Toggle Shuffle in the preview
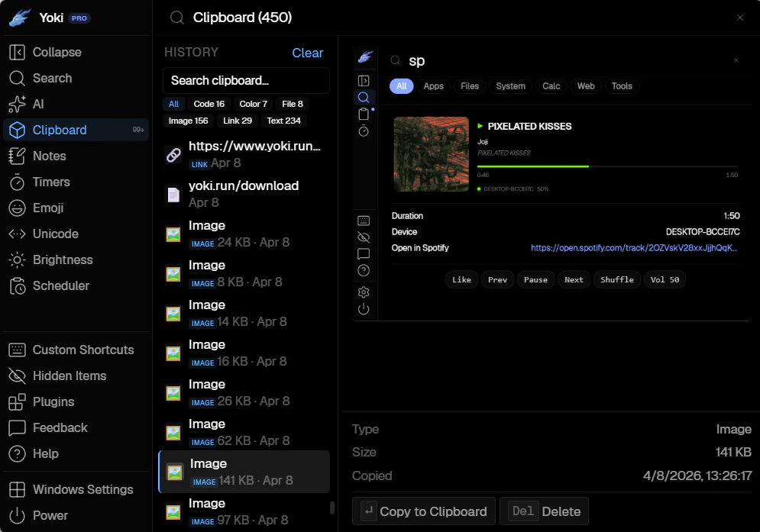Screen dimensions: 760x532 (617, 279)
